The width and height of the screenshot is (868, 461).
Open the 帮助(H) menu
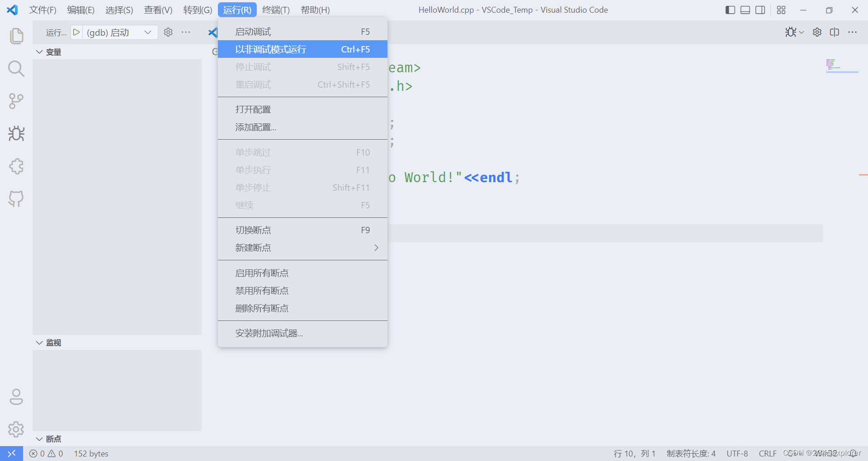tap(315, 10)
